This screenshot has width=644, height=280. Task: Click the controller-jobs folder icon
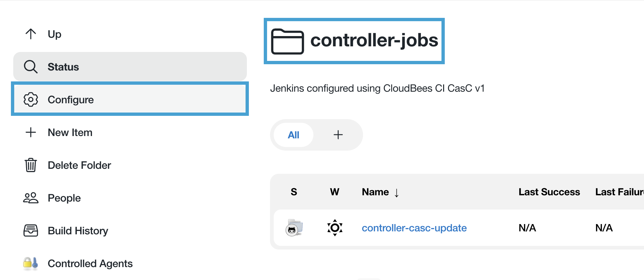(x=287, y=41)
